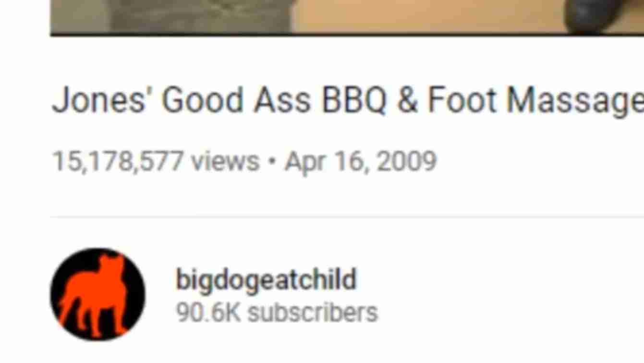The width and height of the screenshot is (644, 363).
Task: Click the 15,178,577 views counter
Action: coord(156,161)
